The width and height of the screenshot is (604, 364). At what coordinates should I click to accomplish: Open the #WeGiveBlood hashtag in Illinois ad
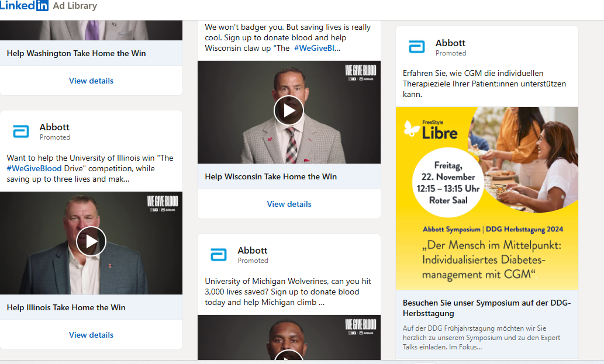[34, 168]
